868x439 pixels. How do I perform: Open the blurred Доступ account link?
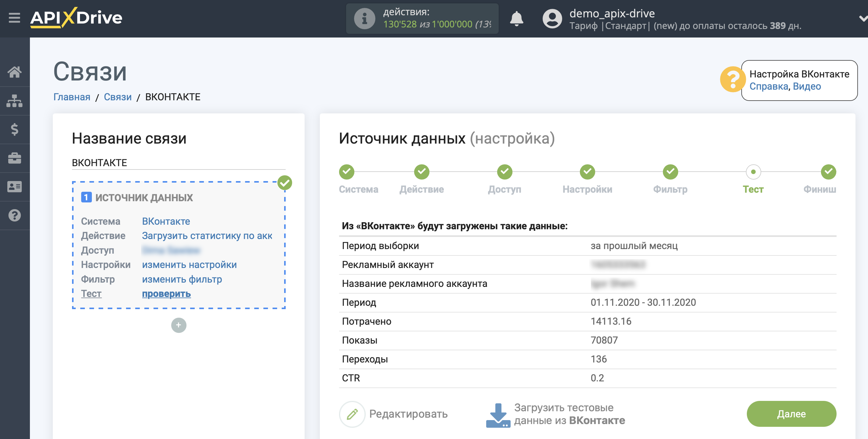coord(171,250)
